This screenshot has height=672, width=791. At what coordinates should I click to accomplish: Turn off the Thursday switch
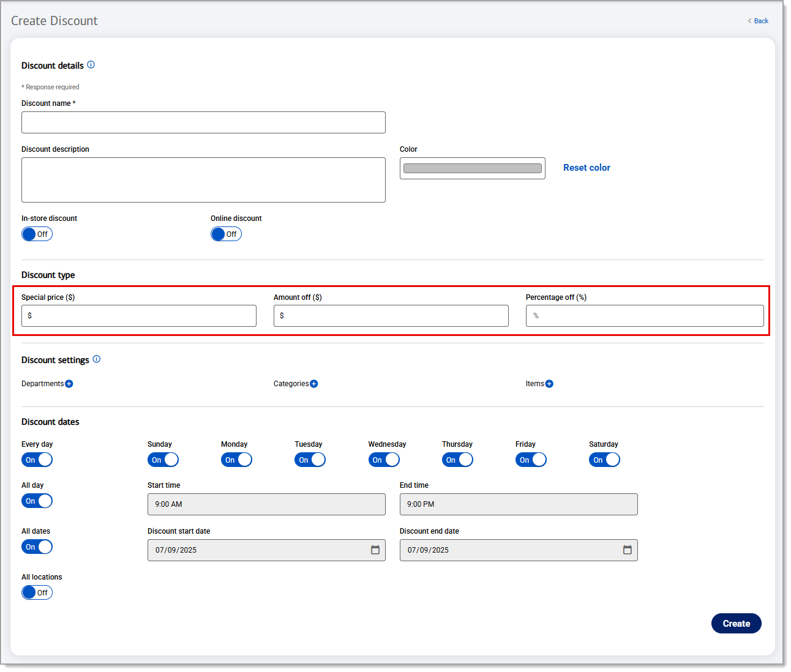coord(457,460)
